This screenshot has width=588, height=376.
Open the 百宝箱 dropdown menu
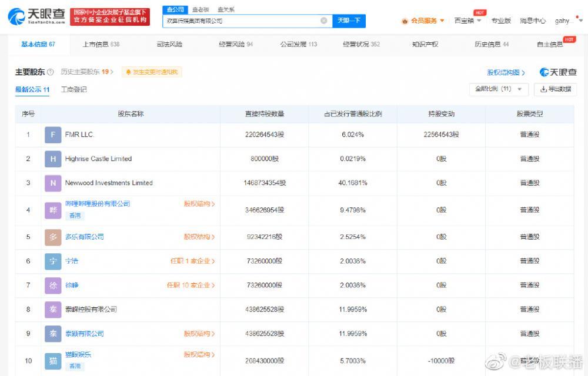pos(467,21)
